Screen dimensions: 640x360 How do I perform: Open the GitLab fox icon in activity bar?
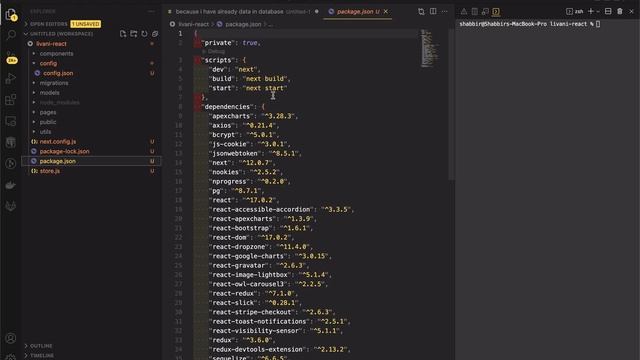click(x=11, y=206)
